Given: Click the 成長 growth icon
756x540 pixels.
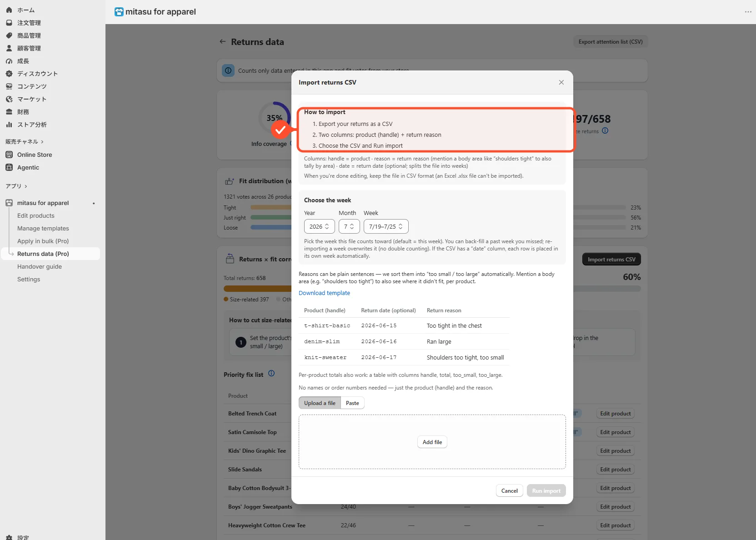Looking at the screenshot, I should [x=9, y=61].
